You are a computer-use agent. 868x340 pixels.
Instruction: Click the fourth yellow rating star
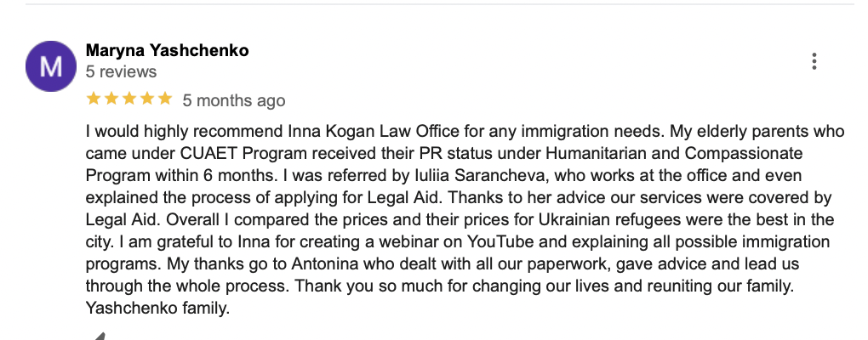pyautogui.click(x=147, y=99)
